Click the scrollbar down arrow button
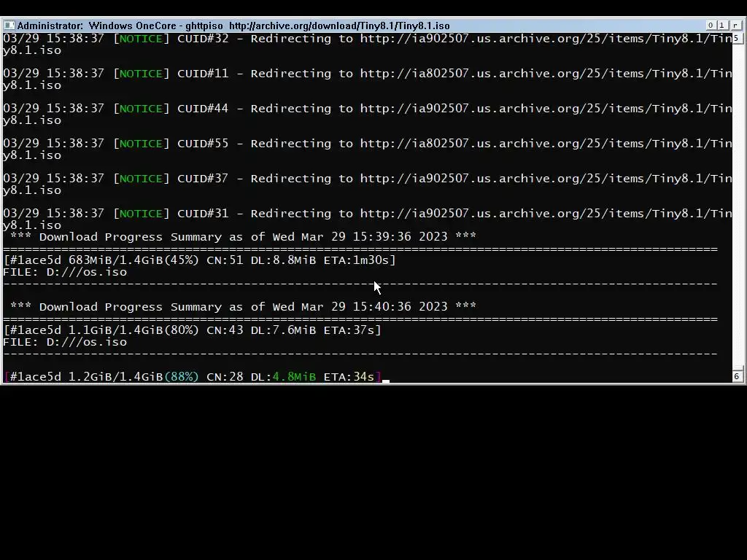Image resolution: width=747 pixels, height=560 pixels. pyautogui.click(x=737, y=376)
